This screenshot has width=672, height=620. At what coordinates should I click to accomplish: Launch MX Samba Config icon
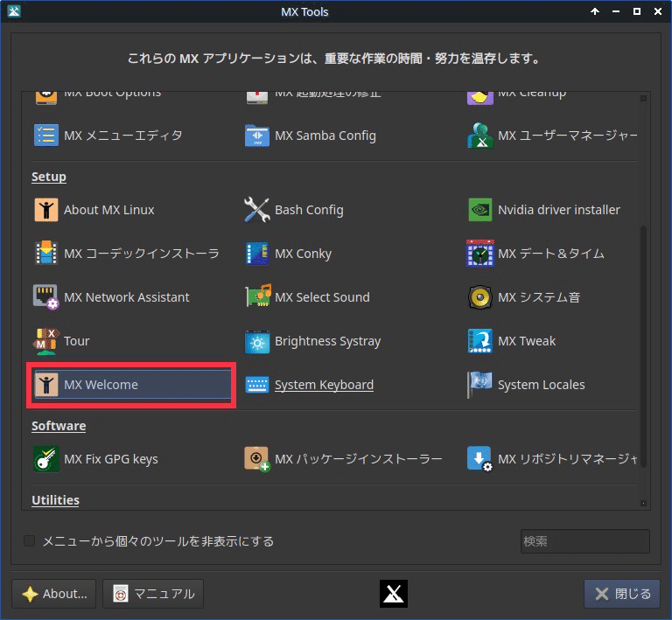coord(256,136)
